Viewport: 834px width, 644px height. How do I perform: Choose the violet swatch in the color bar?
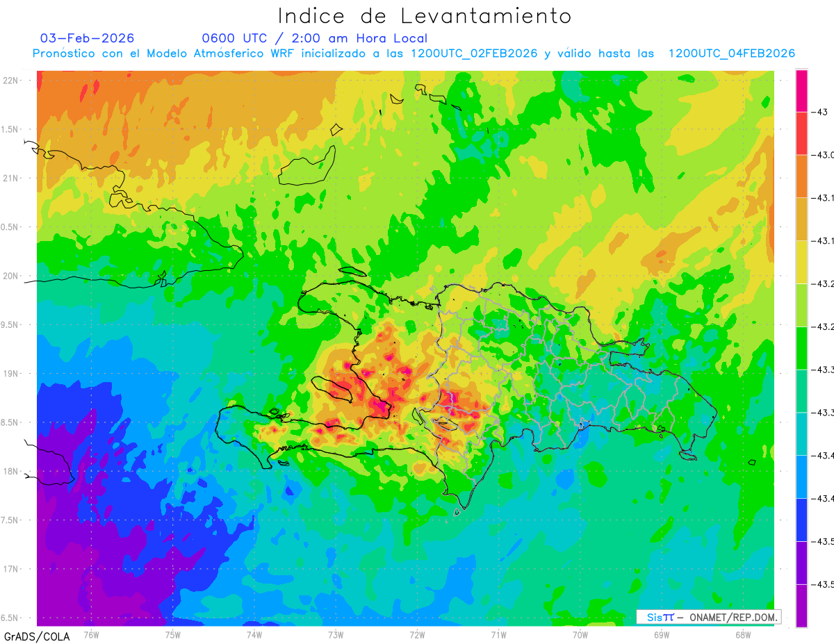click(801, 563)
